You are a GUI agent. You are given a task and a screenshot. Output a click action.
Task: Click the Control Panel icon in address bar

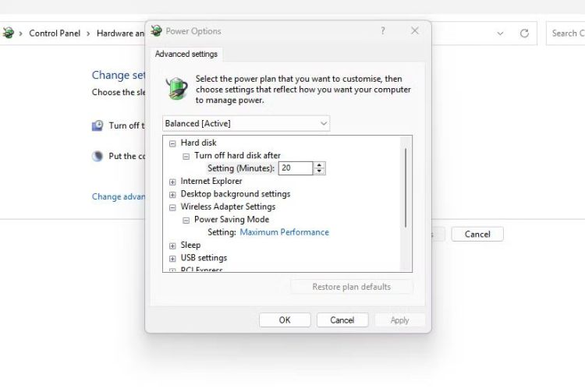click(x=9, y=34)
